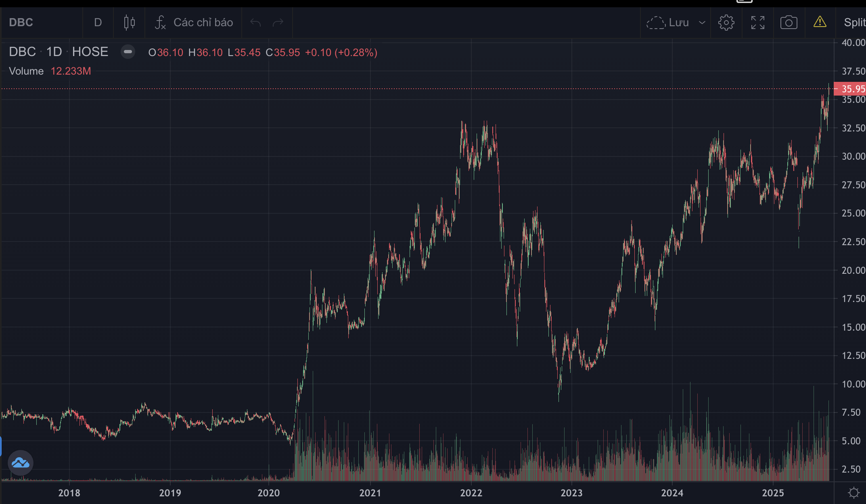
Task: Click the 2022 time axis marker
Action: tap(471, 493)
